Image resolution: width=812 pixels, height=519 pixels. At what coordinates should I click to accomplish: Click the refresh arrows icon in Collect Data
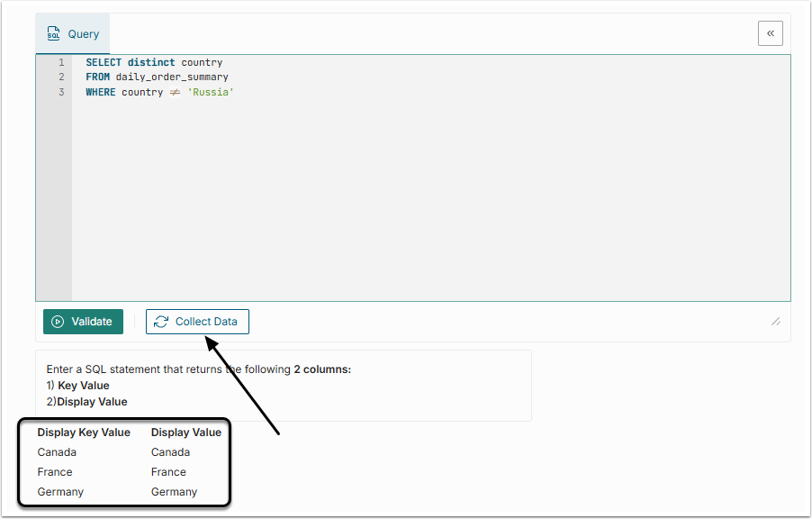coord(161,322)
